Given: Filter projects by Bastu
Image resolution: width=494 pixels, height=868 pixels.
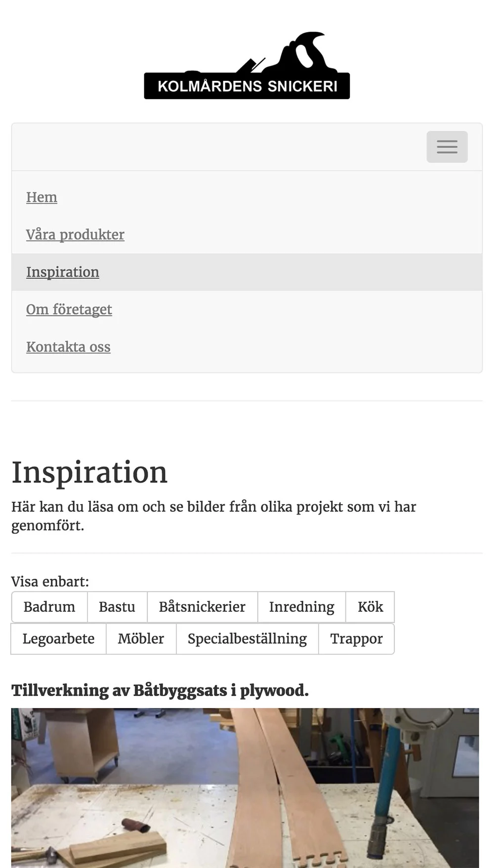Looking at the screenshot, I should tap(117, 607).
